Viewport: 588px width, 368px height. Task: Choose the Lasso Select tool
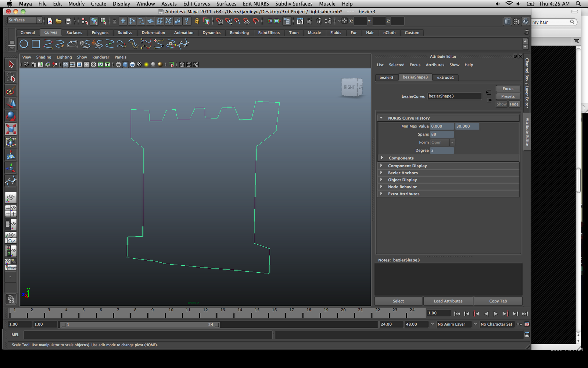pos(11,78)
